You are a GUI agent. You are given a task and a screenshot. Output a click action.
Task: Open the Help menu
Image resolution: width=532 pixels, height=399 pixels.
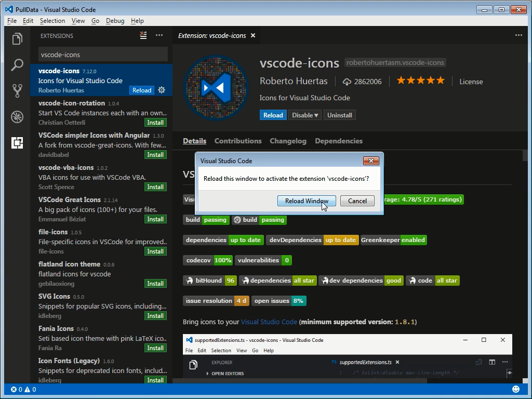pos(137,21)
